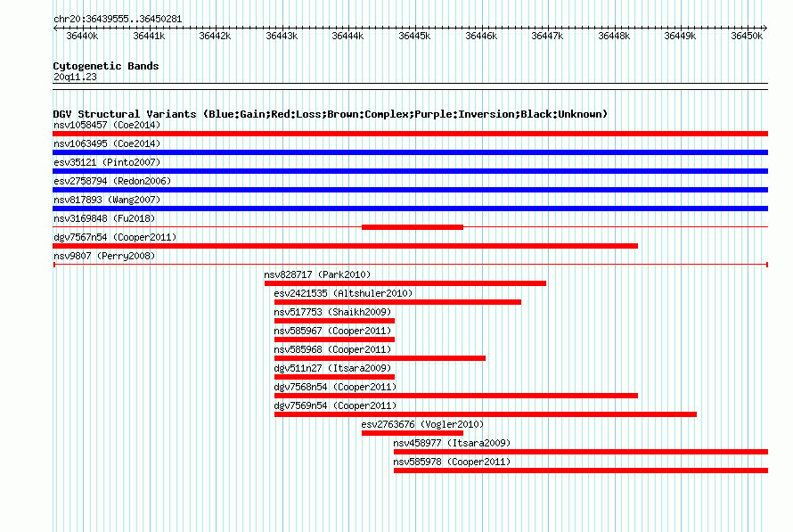The height and width of the screenshot is (532, 793).
Task: Click the label text nsv1058457 (Coe2014)
Action: [x=107, y=125]
